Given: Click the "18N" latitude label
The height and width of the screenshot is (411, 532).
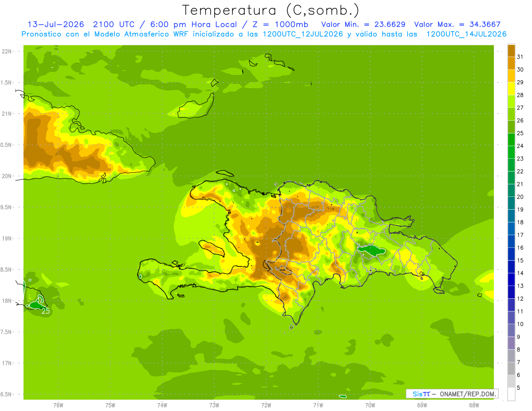Looking at the screenshot, I should coord(7,301).
